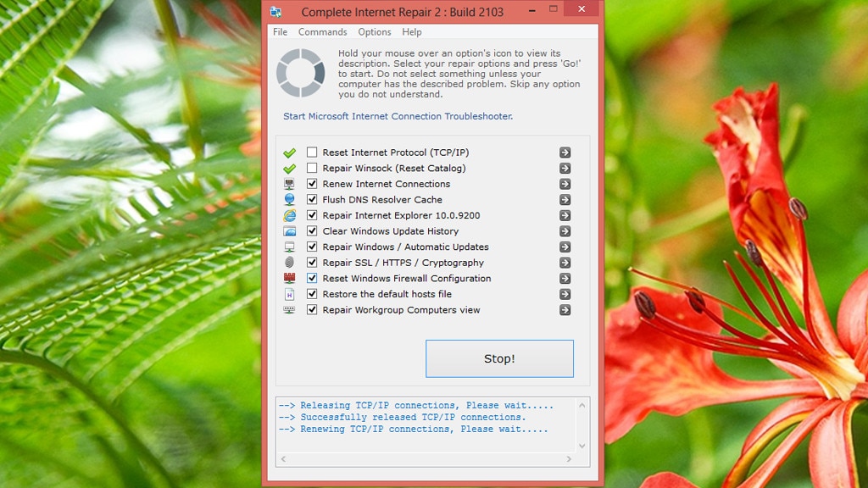Run Flush DNS Resolver Cache arrow button

(x=565, y=200)
